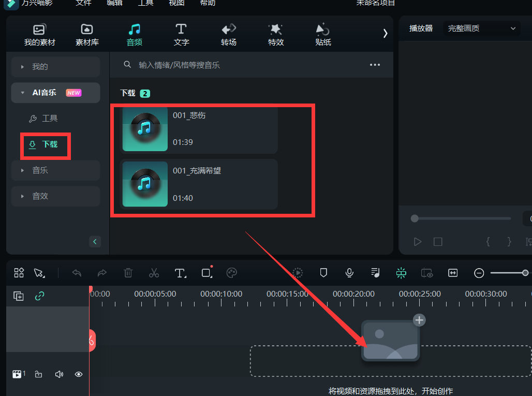Open the three-dot more options menu
The width and height of the screenshot is (532, 396).
pos(375,65)
